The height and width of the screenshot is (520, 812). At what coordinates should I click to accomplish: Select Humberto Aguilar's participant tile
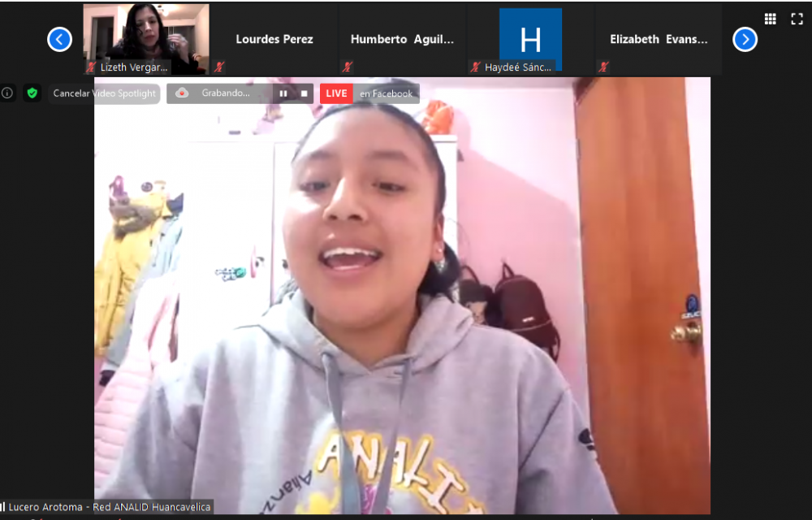pos(402,39)
